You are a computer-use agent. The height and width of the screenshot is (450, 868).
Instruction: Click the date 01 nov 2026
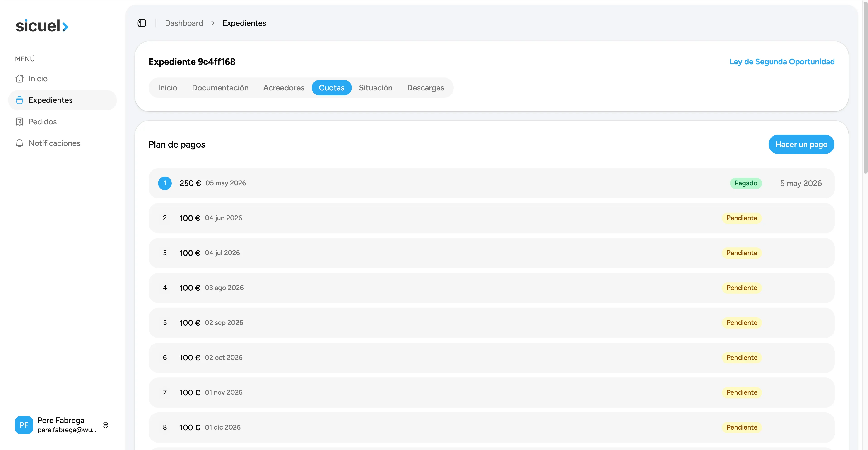[x=223, y=392]
